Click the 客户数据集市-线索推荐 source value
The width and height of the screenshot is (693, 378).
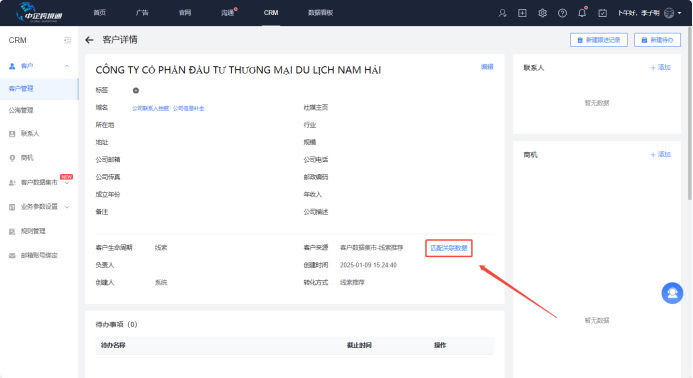click(x=371, y=248)
